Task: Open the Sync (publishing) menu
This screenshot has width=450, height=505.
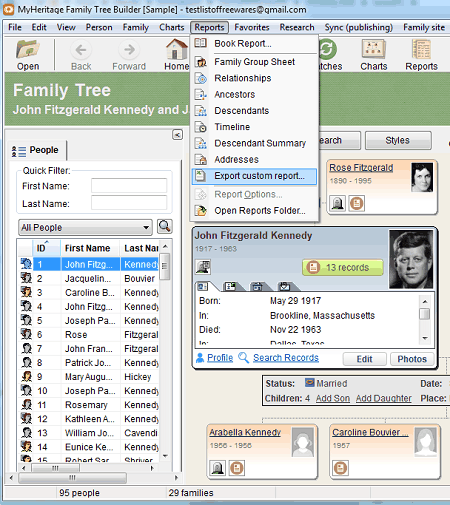Action: click(x=359, y=27)
